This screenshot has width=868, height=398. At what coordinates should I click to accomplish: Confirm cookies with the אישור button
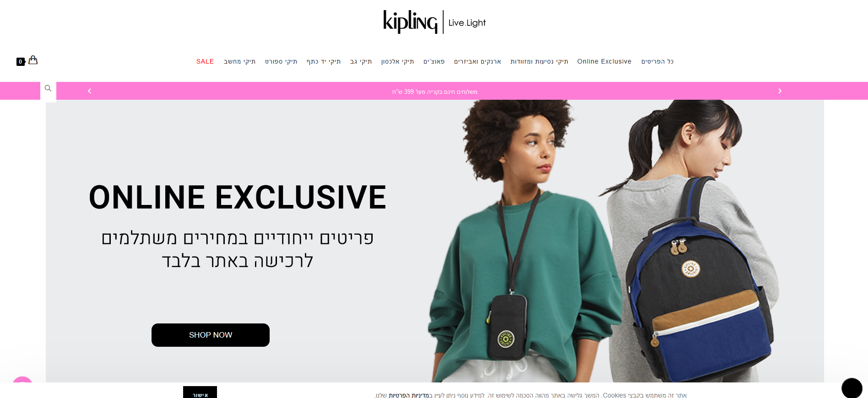point(200,392)
